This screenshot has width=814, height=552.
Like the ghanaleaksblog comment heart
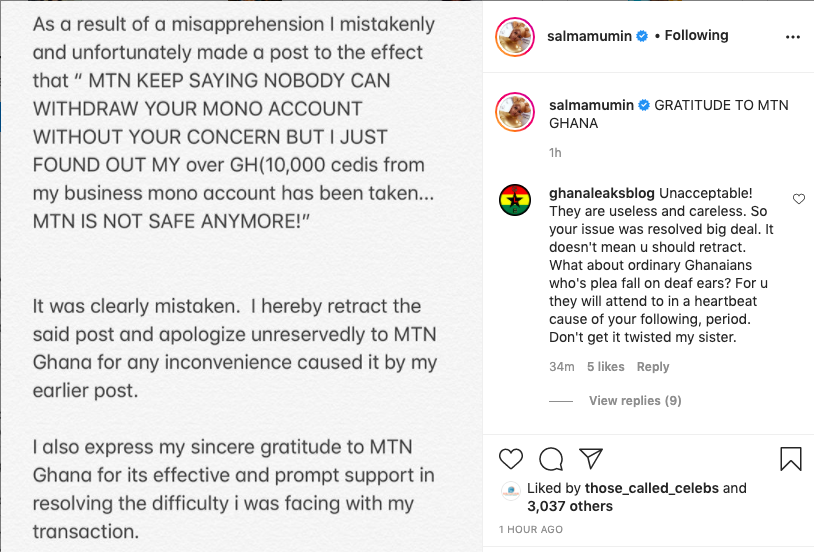pyautogui.click(x=799, y=199)
